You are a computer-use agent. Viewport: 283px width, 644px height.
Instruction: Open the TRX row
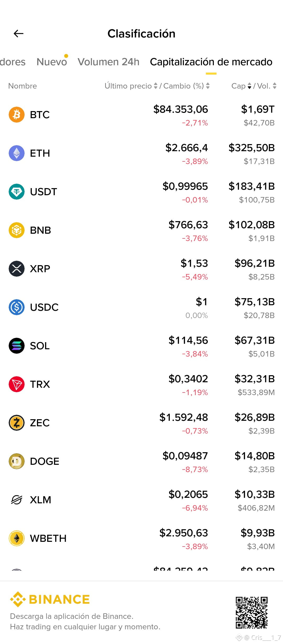click(x=141, y=384)
